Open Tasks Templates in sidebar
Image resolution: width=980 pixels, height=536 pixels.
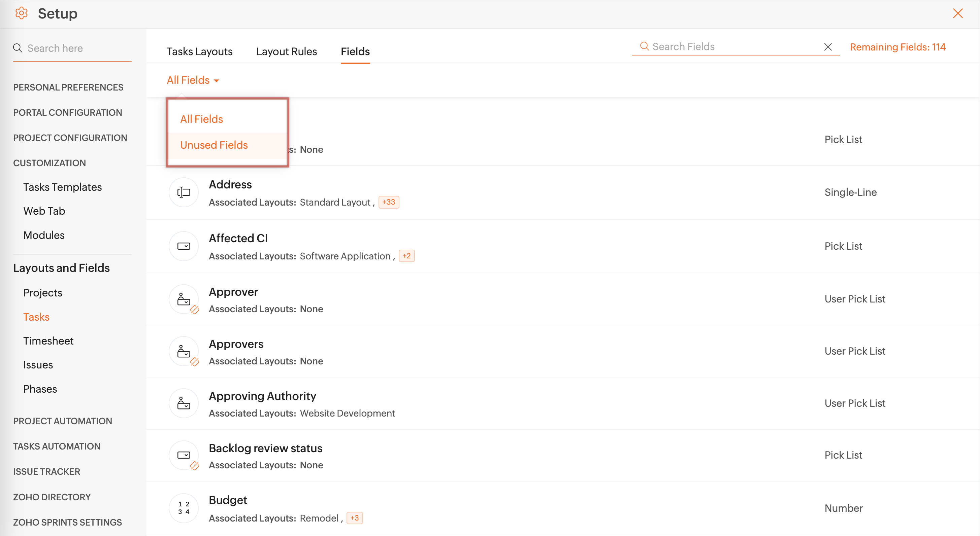coord(62,187)
